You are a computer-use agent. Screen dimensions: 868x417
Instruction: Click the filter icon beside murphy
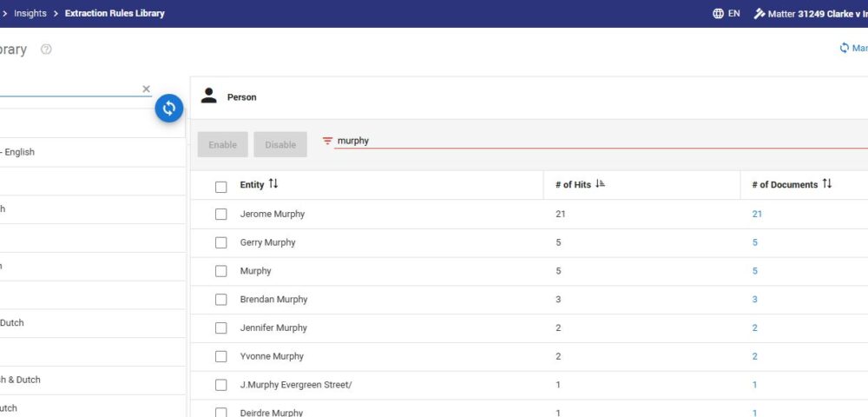click(x=327, y=141)
